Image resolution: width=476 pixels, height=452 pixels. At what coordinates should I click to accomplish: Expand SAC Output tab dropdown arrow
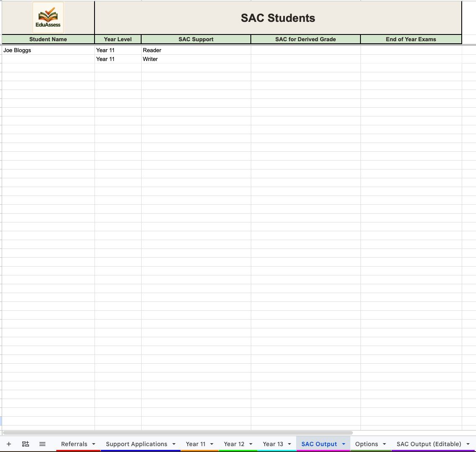click(344, 444)
